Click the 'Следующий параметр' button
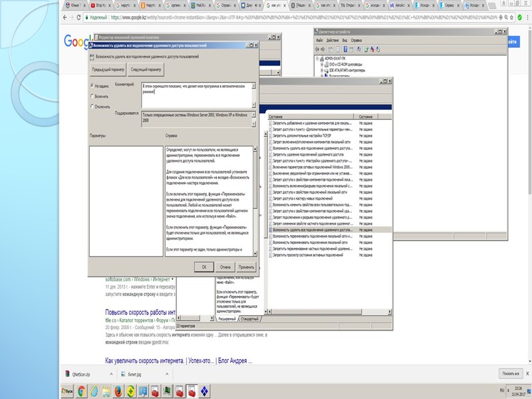 146,70
